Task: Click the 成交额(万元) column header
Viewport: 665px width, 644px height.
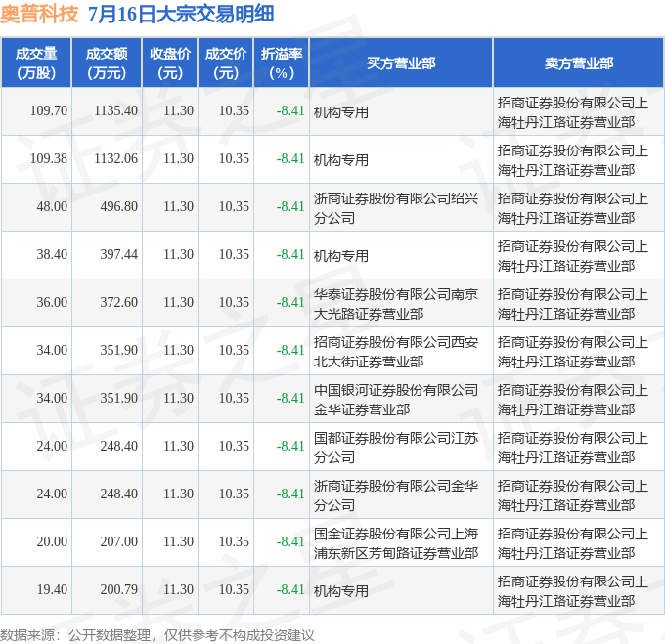Action: pos(107,63)
